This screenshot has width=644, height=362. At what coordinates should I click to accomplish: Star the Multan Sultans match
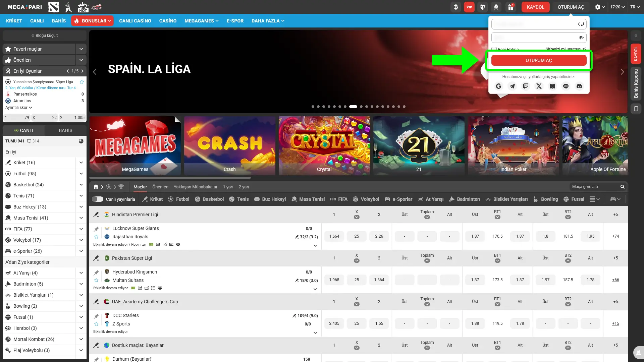pos(96,280)
